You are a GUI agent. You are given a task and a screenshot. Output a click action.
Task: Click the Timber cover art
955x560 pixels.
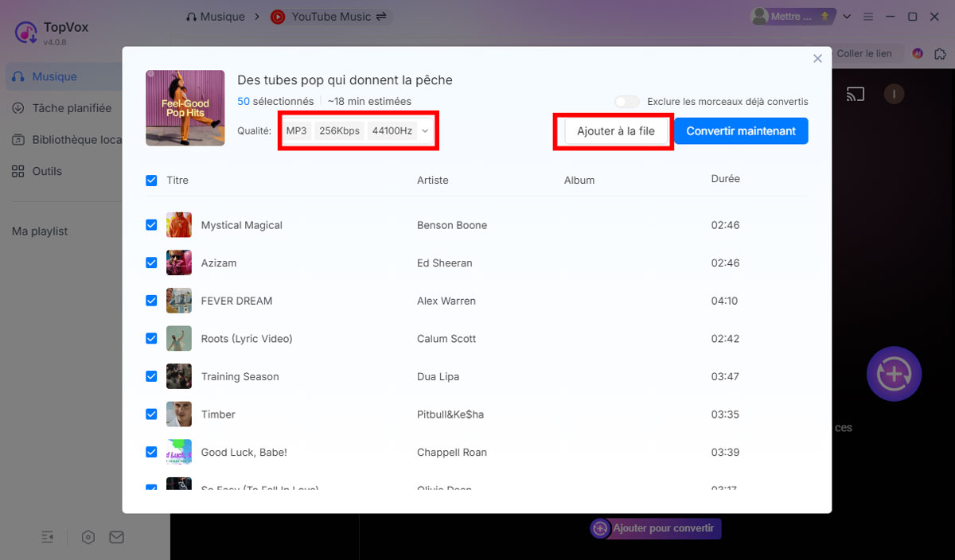(179, 414)
